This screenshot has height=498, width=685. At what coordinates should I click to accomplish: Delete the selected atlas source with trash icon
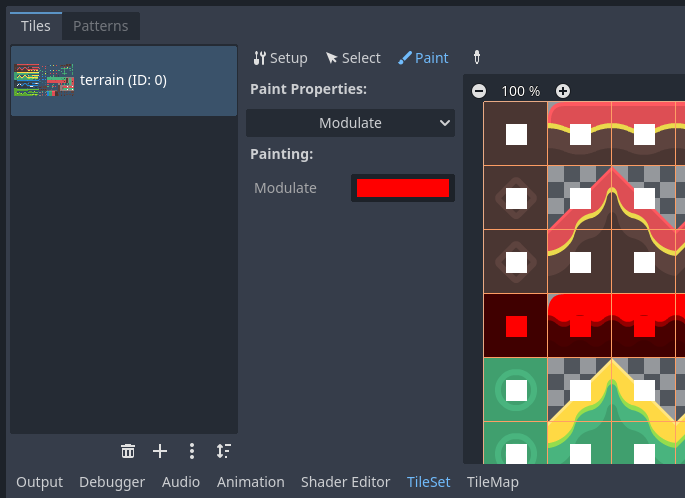(128, 451)
